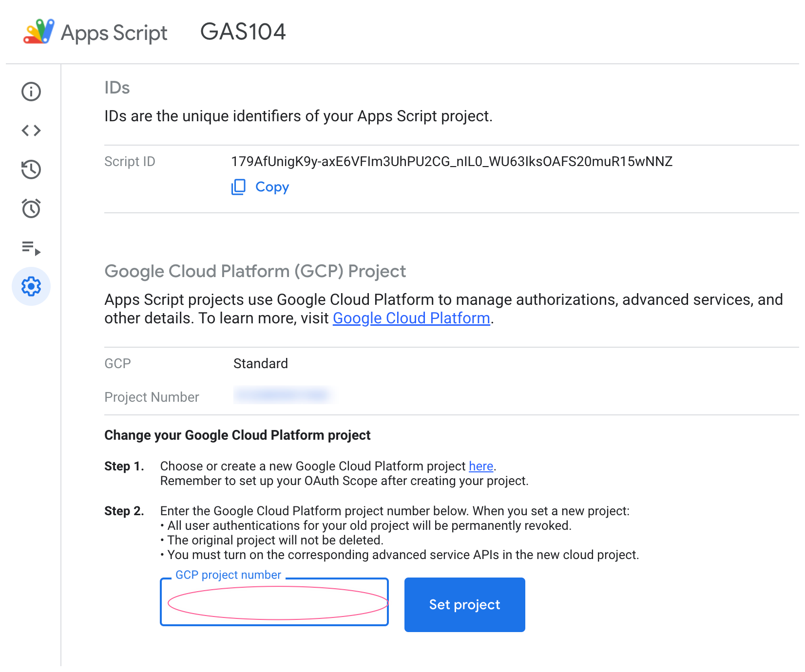805x672 pixels.
Task: Open the 'here' link in Step 1
Action: [x=481, y=467]
